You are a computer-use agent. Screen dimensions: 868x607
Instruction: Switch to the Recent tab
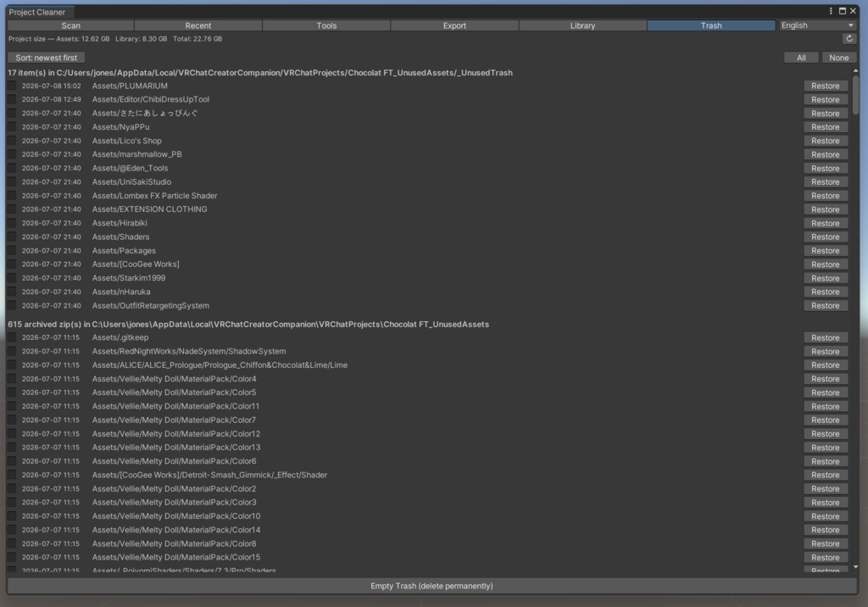tap(198, 25)
